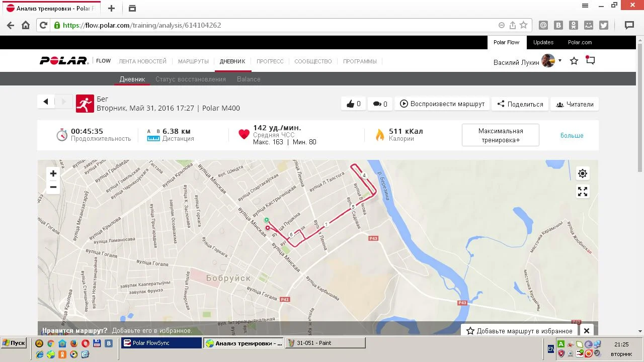Open a new browser tab with the plus
The width and height of the screenshot is (644, 362).
coord(112,8)
